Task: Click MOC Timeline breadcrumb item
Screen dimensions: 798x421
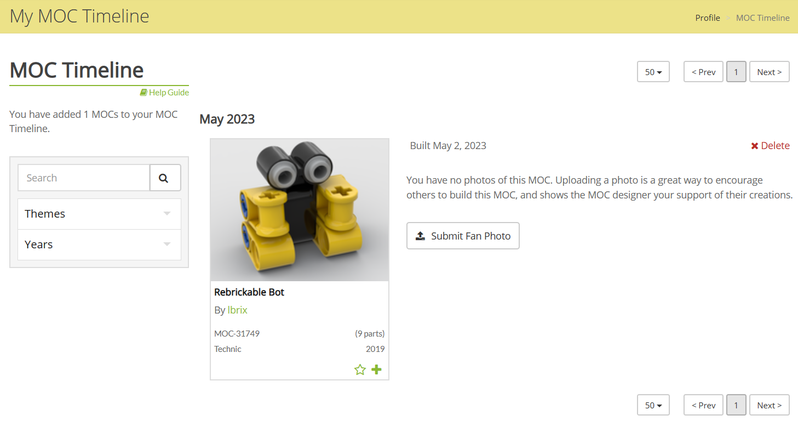Action: pyautogui.click(x=762, y=18)
